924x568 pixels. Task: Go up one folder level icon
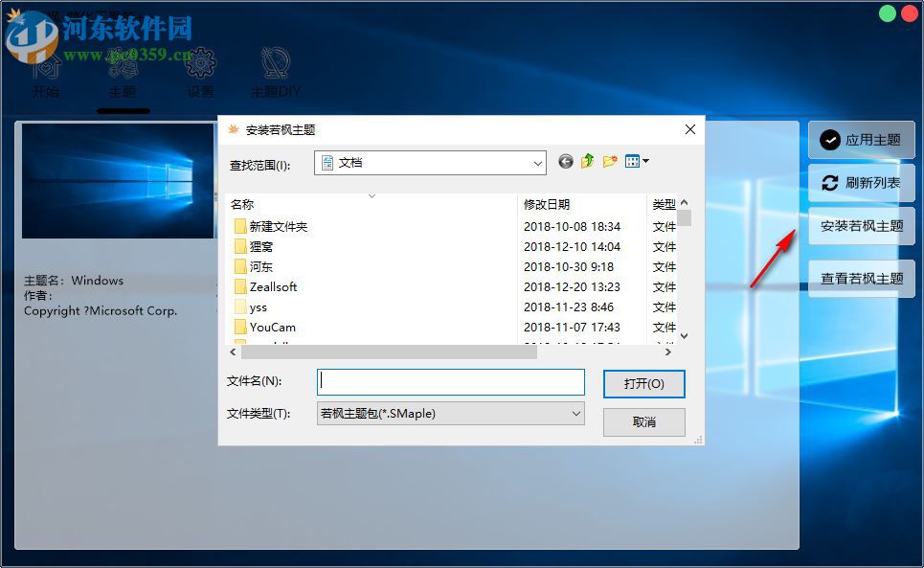tap(588, 161)
